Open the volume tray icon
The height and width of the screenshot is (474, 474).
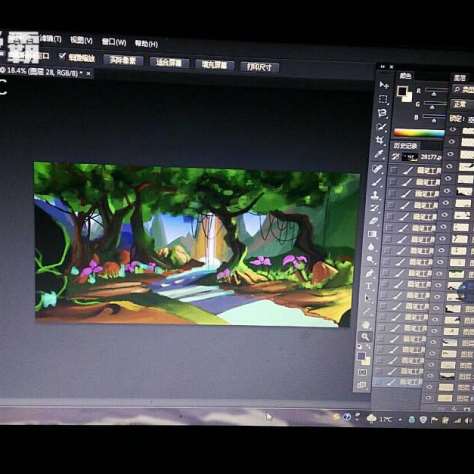point(468,421)
